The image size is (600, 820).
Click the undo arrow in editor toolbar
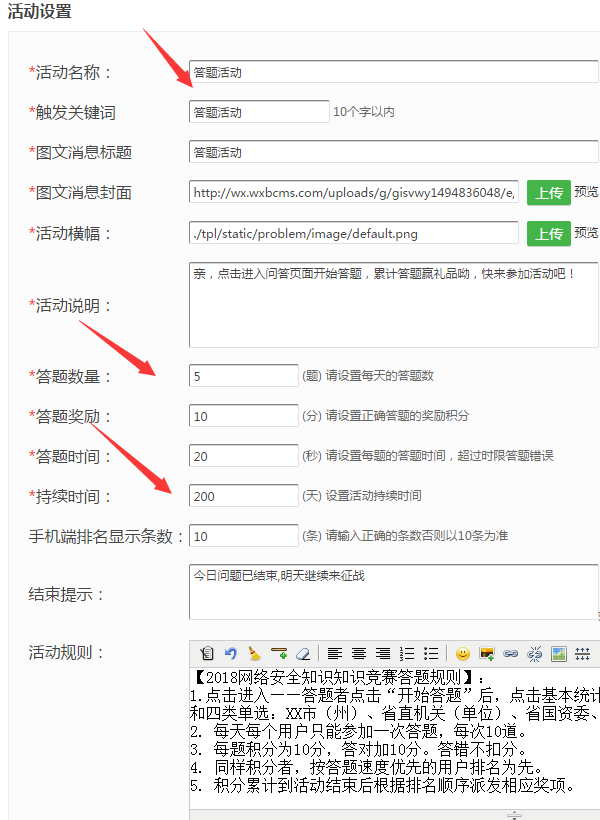pyautogui.click(x=231, y=654)
